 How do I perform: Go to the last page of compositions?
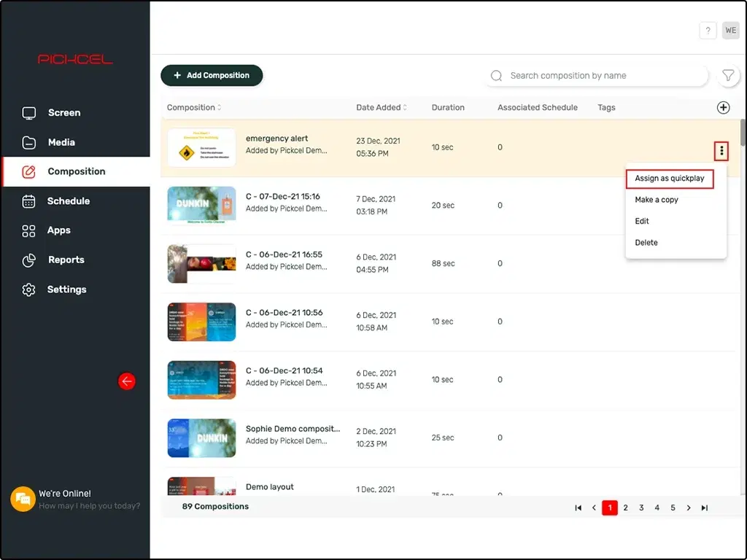[704, 508]
